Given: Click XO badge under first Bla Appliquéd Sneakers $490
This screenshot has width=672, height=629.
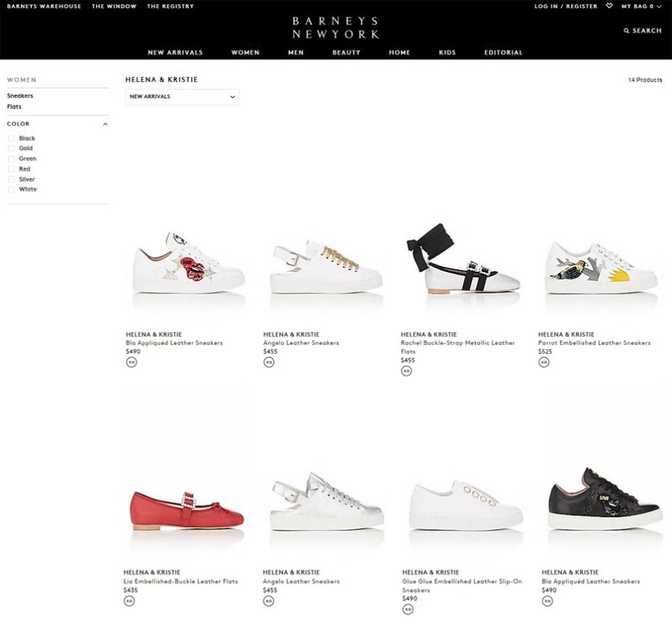Looking at the screenshot, I should (131, 362).
